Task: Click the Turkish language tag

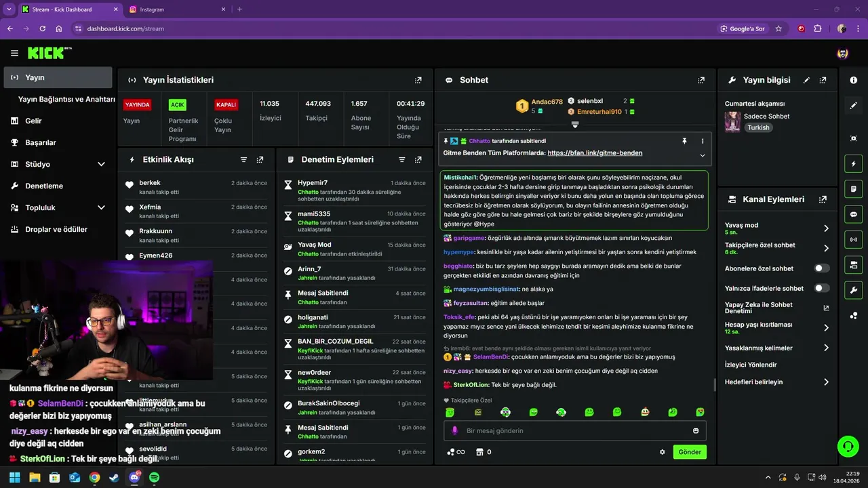Action: [x=758, y=127]
